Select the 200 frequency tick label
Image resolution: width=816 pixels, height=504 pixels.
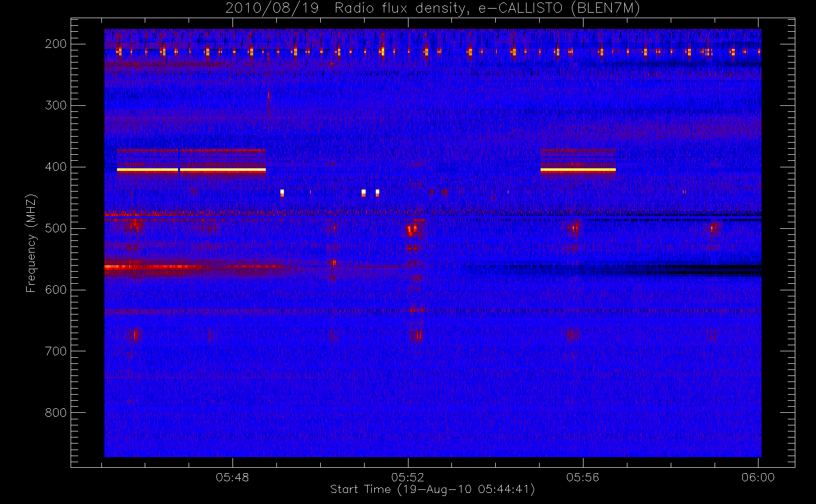pos(55,44)
